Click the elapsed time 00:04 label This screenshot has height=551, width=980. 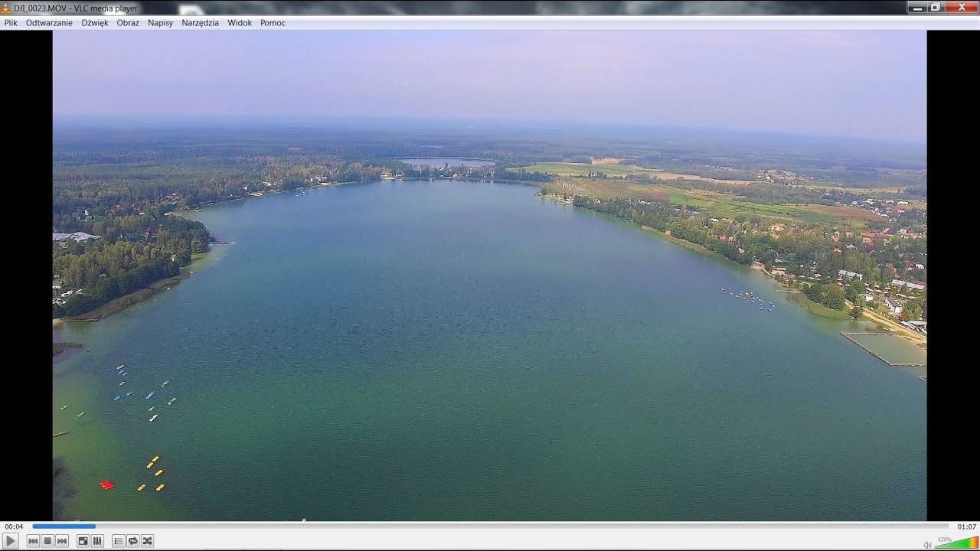[x=14, y=527]
